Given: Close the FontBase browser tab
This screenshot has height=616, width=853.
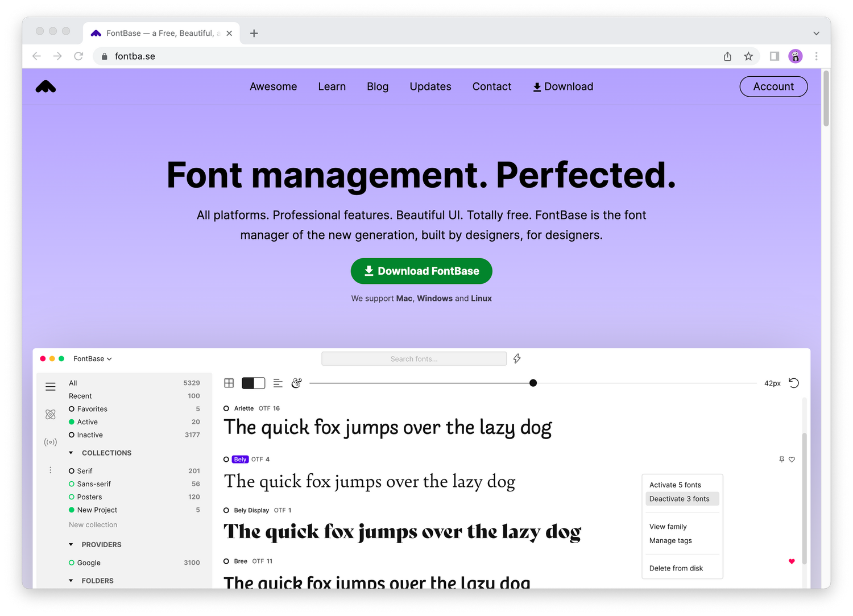Looking at the screenshot, I should click(x=229, y=33).
